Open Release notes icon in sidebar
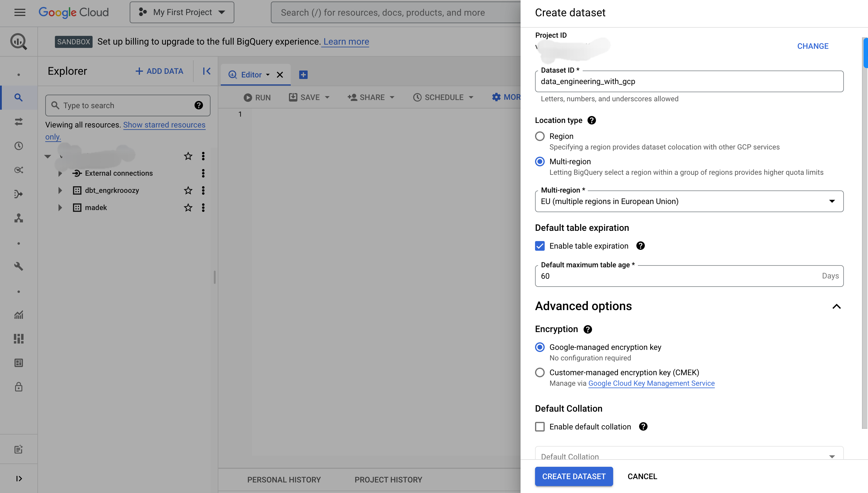Viewport: 868px width, 493px height. (19, 449)
